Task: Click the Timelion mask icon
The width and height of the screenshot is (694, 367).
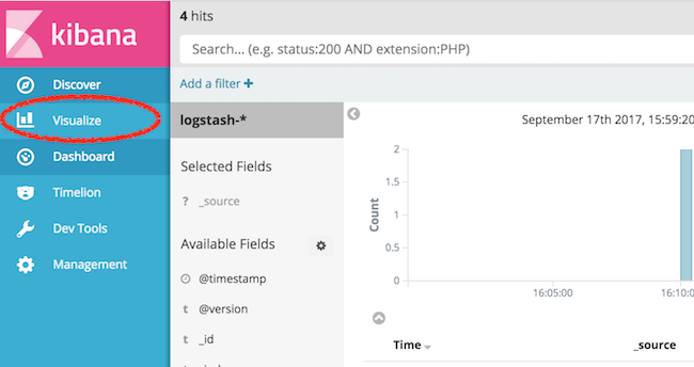Action: (x=25, y=193)
